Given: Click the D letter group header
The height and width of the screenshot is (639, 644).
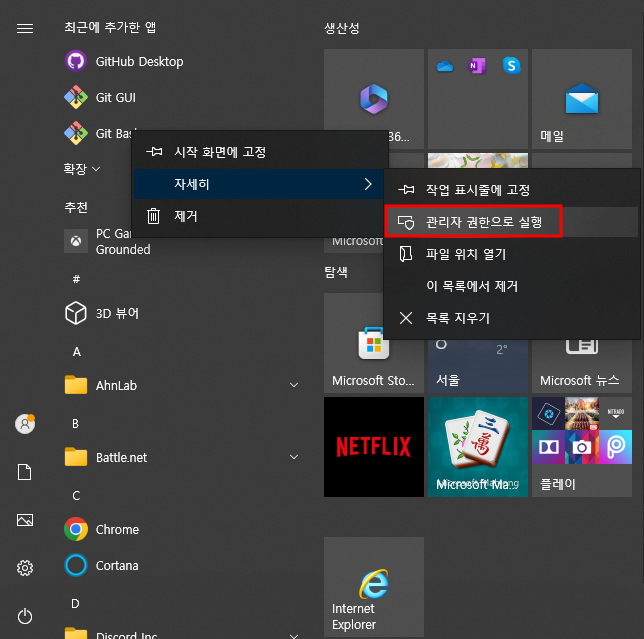Looking at the screenshot, I should click(75, 604).
